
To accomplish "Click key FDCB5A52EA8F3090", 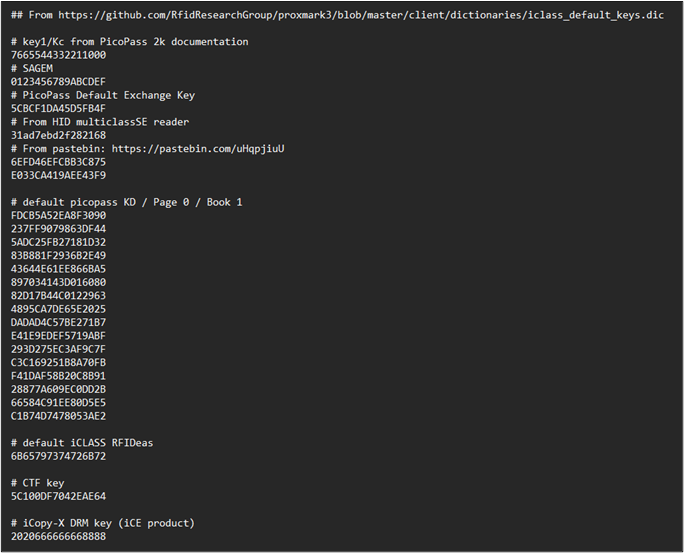I will 58,215.
